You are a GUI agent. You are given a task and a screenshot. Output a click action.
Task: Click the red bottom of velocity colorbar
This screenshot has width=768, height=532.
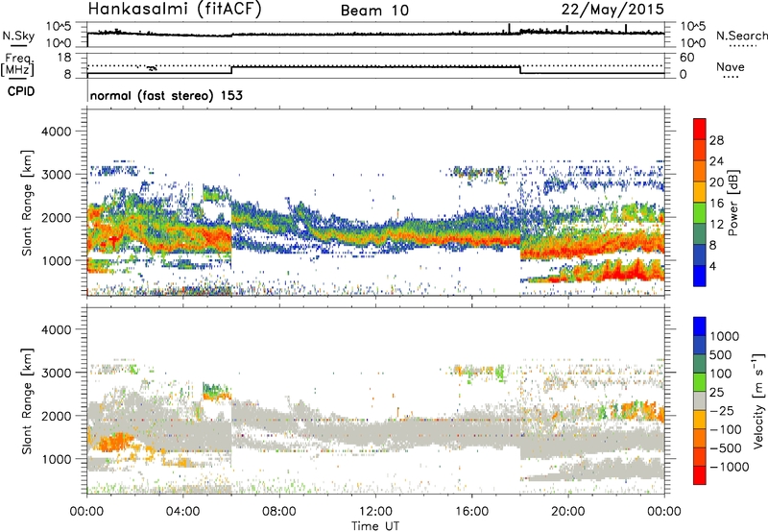(x=700, y=475)
